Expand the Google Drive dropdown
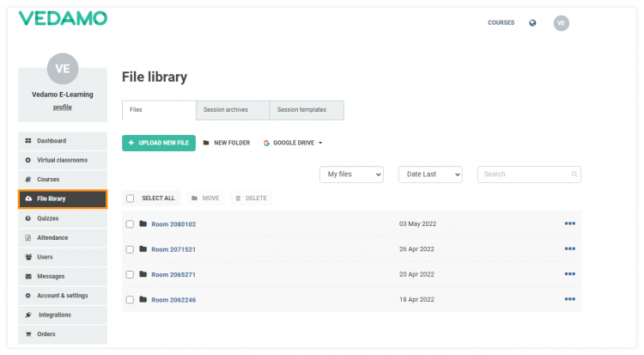Image resolution: width=644 pixels, height=355 pixels. click(293, 144)
